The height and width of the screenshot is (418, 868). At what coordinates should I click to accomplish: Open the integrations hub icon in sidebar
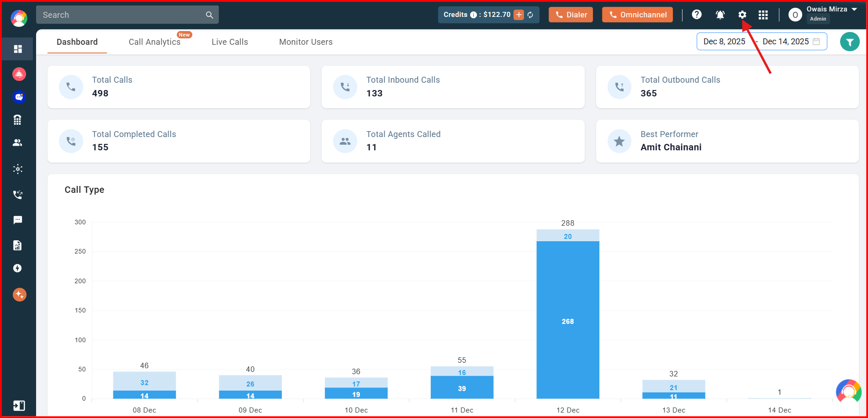(18, 169)
